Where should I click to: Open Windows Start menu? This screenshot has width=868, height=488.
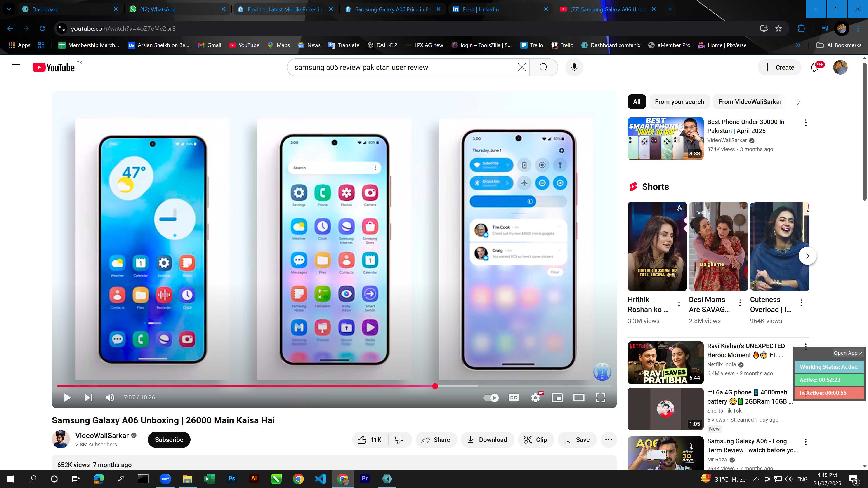[11, 479]
